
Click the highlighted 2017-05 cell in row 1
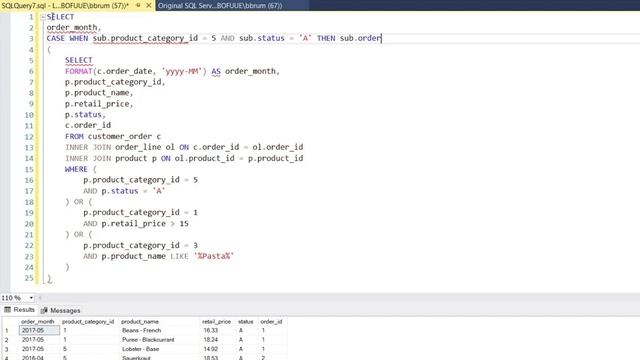point(39,330)
